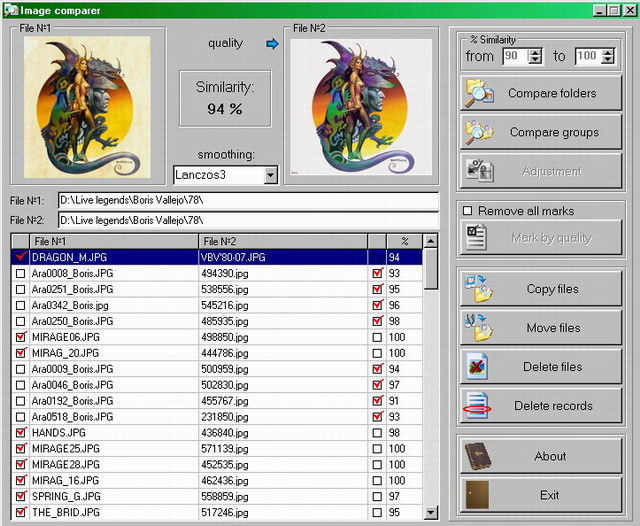Click the Compare folders magnifier icon
This screenshot has height=526, width=640.
[x=479, y=93]
